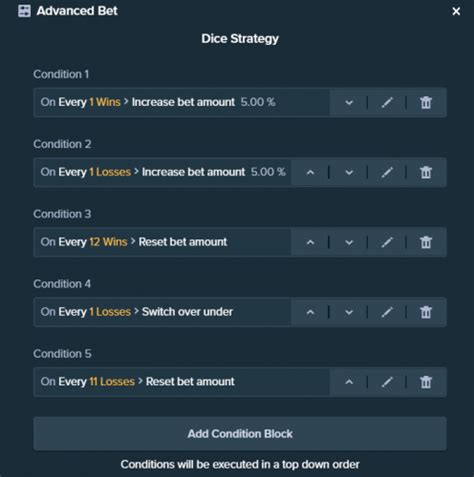Move Condition 4 up with chevron
Viewport: 474px width, 477px height.
(x=310, y=312)
